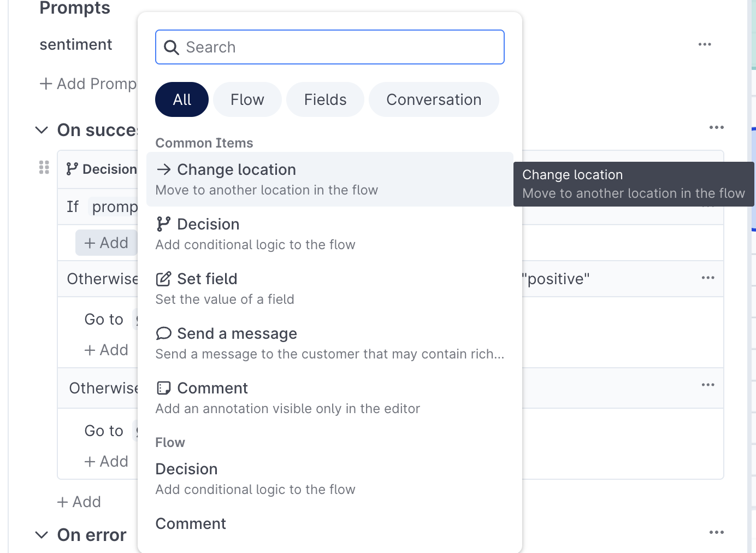The image size is (756, 553).
Task: Choose Decision under the Flow heading
Action: (330, 479)
